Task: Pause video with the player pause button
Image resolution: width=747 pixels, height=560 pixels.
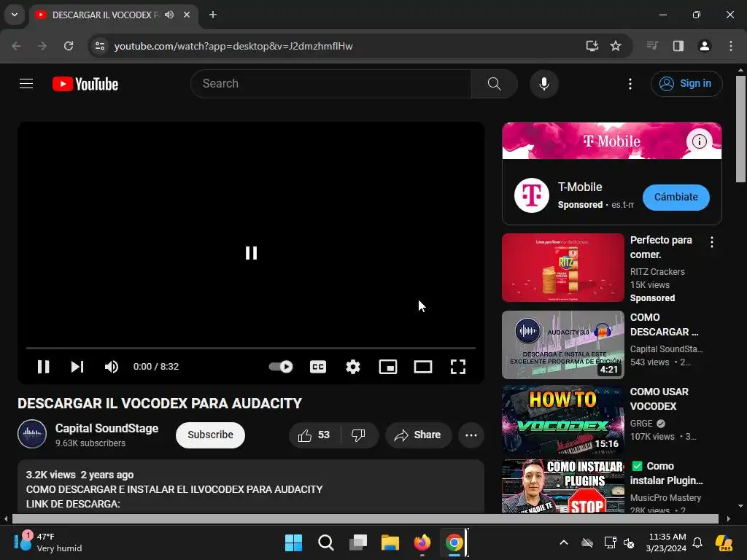Action: tap(43, 367)
